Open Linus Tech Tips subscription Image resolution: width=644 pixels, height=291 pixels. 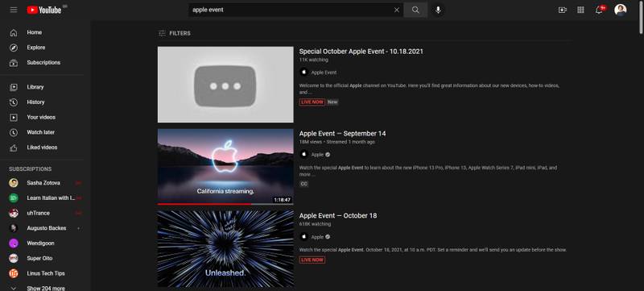pyautogui.click(x=45, y=273)
